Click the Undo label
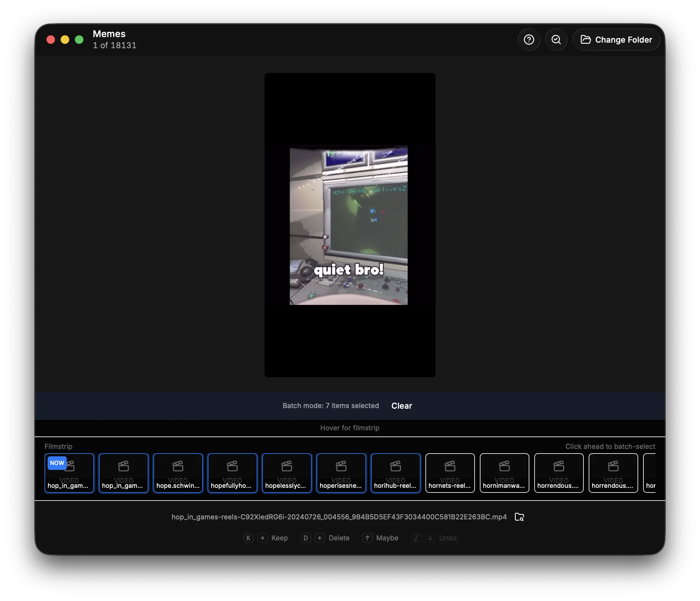Viewport: 700px width, 601px height. click(447, 538)
